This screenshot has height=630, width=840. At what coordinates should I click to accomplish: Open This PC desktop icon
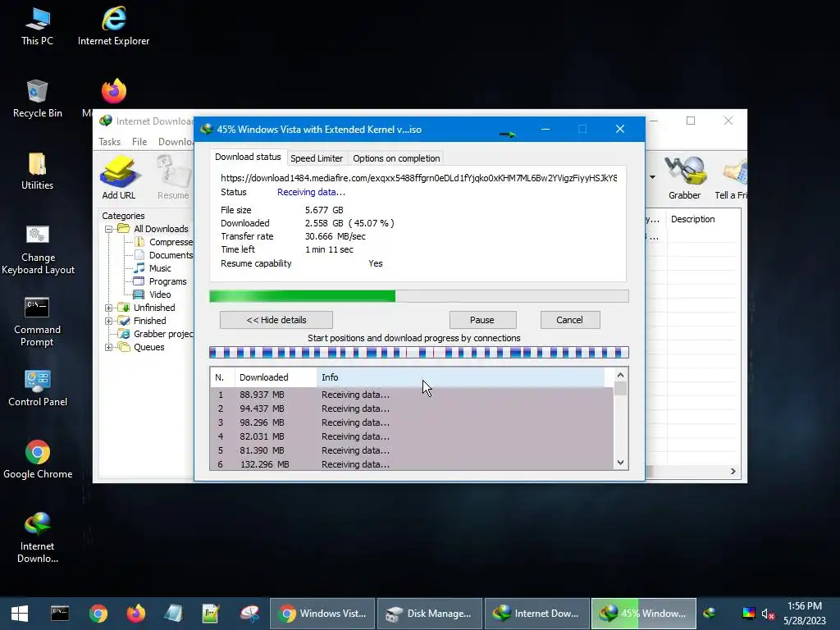38,27
